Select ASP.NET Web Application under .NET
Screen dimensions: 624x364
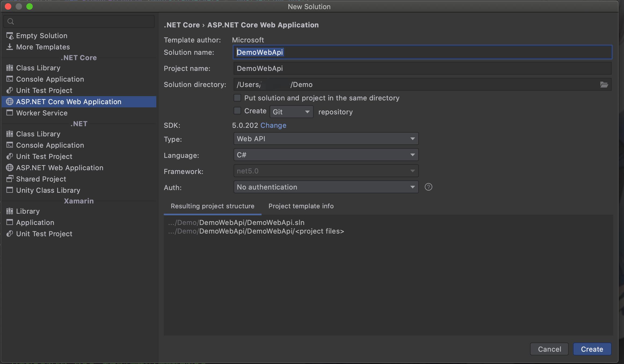(59, 168)
